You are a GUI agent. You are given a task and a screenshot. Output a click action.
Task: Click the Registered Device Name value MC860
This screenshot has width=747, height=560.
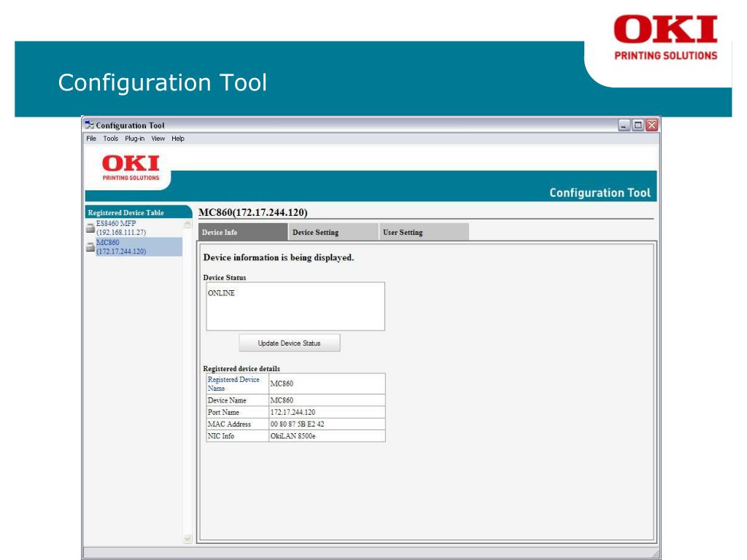(x=327, y=384)
